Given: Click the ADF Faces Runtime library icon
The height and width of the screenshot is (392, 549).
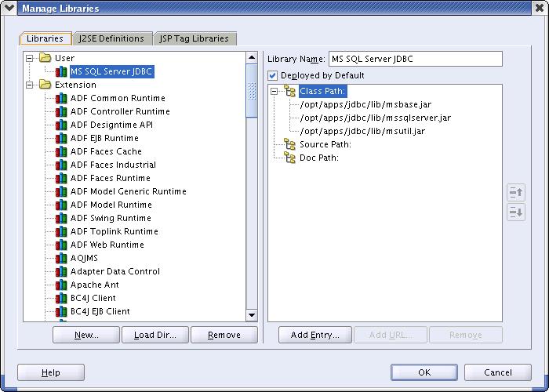Looking at the screenshot, I should tap(61, 178).
